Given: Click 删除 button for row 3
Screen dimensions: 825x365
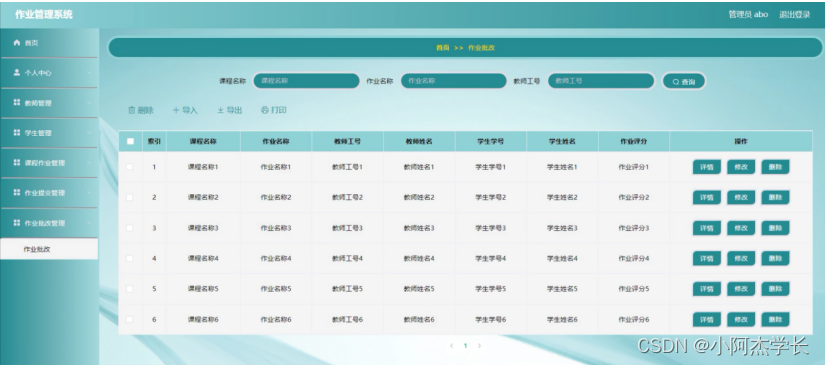Looking at the screenshot, I should (775, 228).
